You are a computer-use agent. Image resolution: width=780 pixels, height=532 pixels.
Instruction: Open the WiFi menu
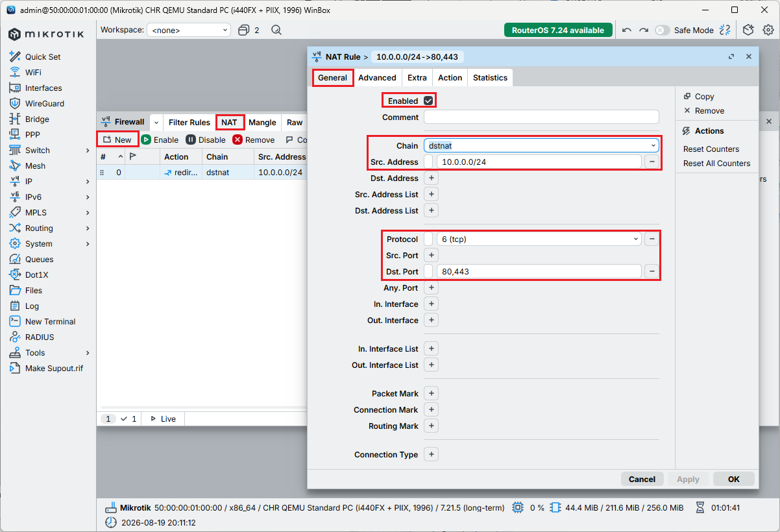(33, 72)
